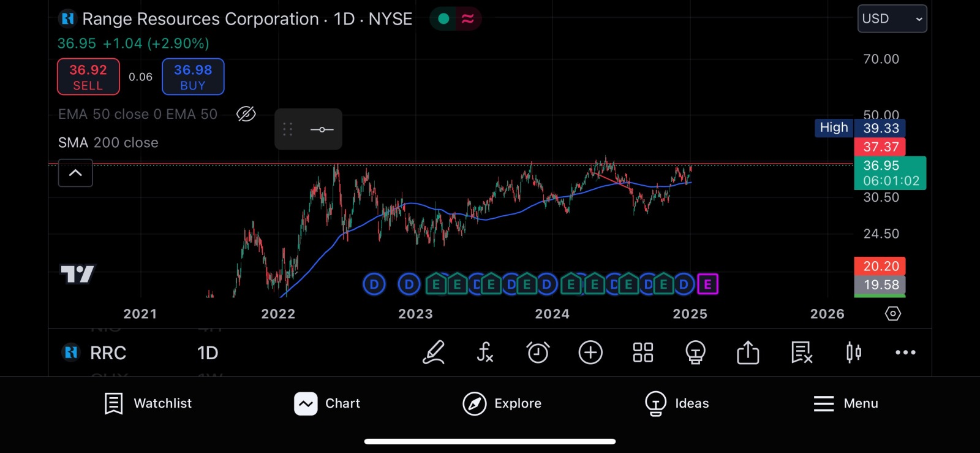Screen dimensions: 980x453
Task: Tap the 24.50 price axis value
Action: (x=881, y=234)
